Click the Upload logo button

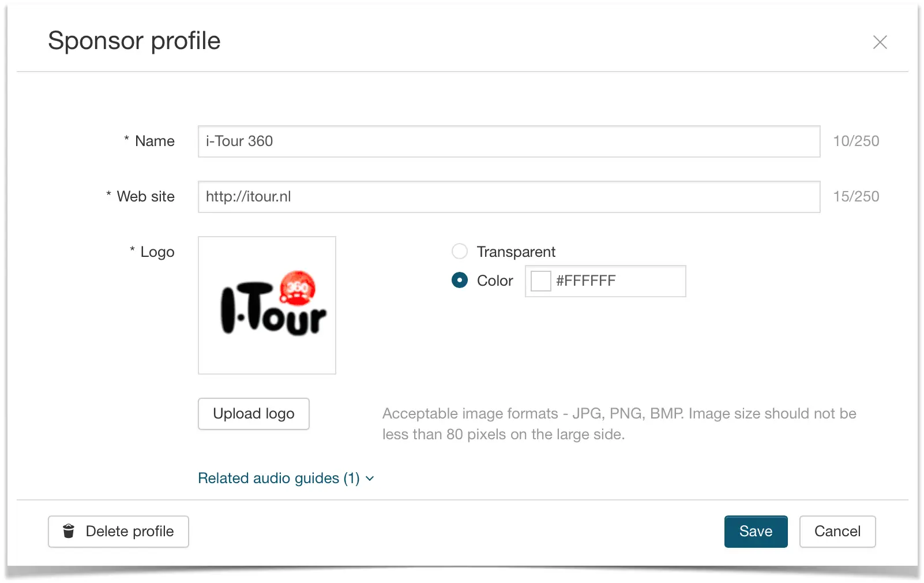[x=254, y=414]
